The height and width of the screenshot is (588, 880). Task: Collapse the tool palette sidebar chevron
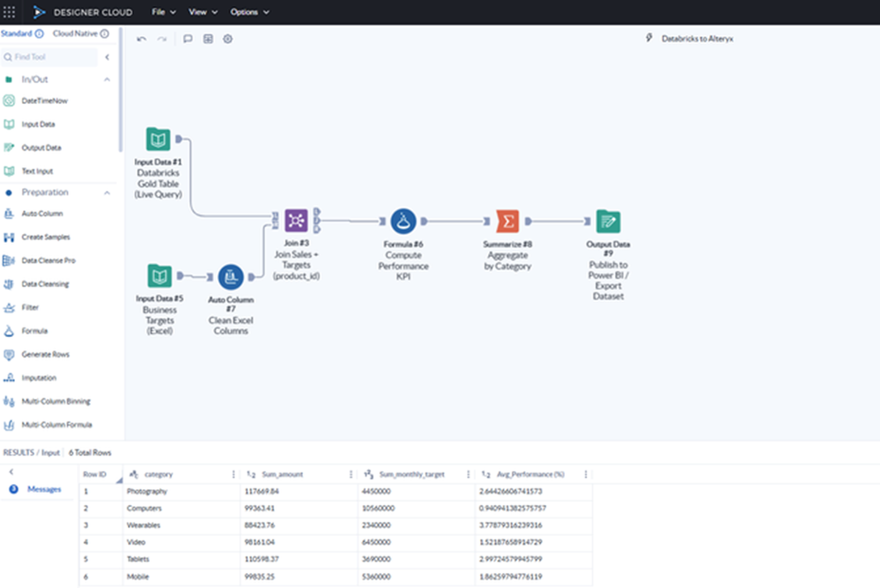(107, 56)
